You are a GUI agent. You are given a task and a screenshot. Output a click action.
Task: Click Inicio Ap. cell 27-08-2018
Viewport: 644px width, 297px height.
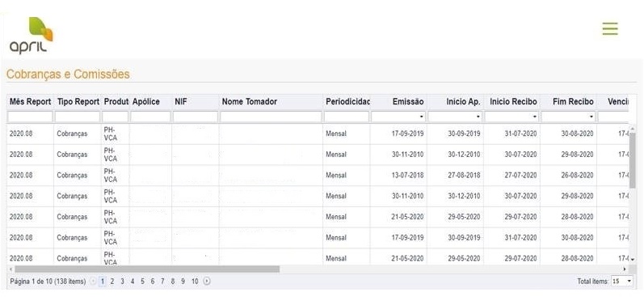(x=464, y=176)
